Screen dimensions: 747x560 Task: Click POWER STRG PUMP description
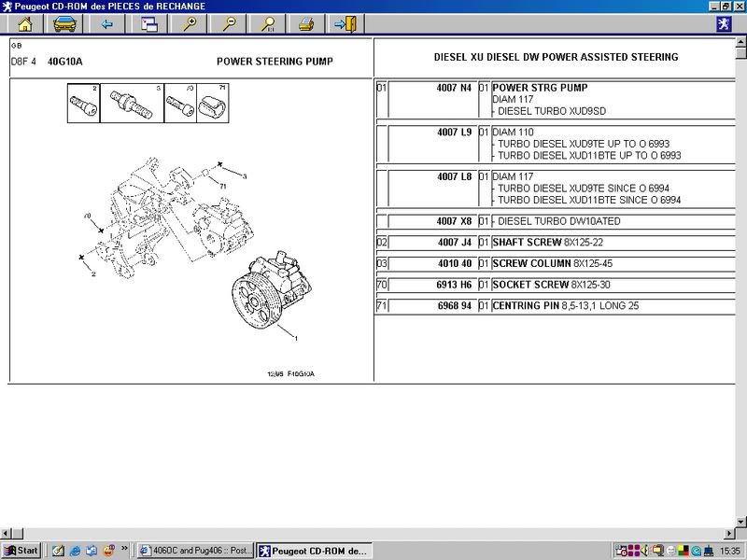tap(540, 88)
